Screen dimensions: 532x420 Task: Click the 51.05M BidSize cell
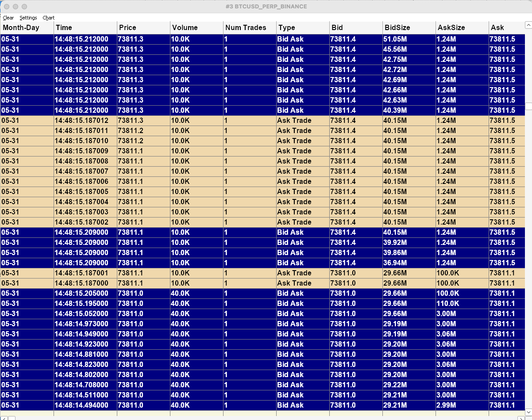(x=409, y=39)
